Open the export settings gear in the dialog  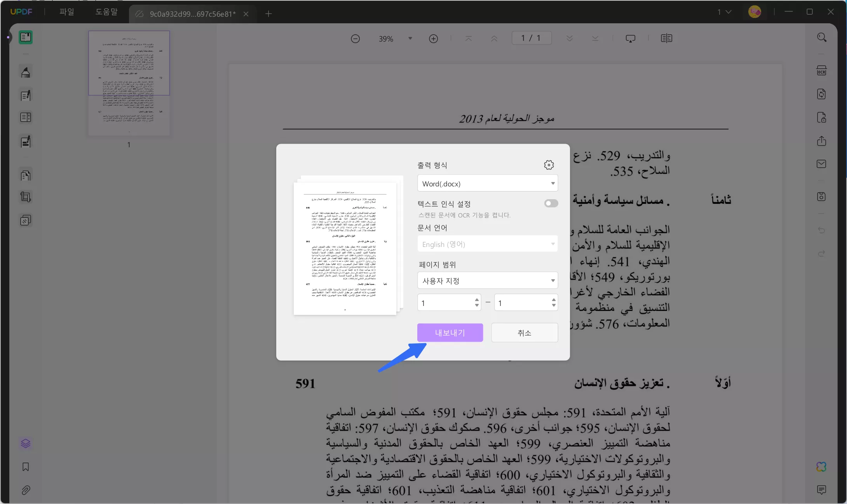pos(549,165)
